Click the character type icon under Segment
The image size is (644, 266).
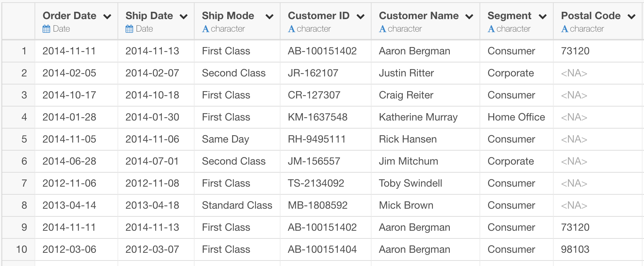pos(491,29)
